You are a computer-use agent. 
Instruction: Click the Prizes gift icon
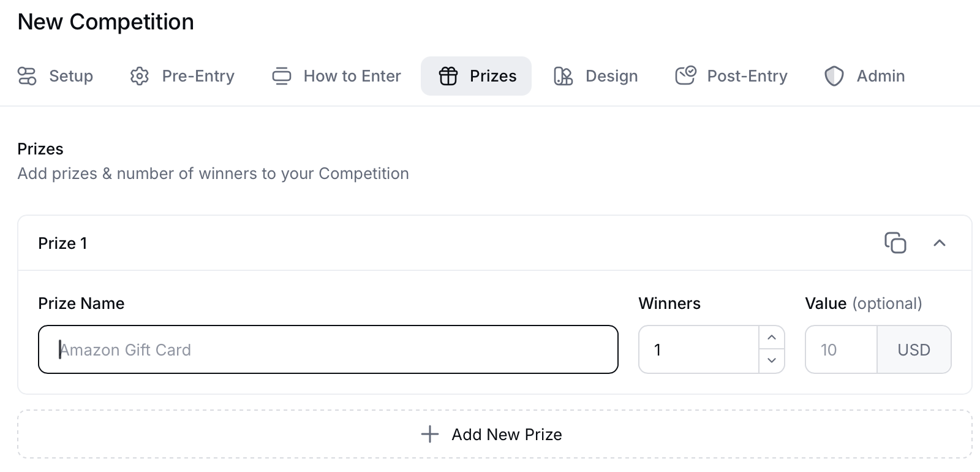click(x=448, y=76)
